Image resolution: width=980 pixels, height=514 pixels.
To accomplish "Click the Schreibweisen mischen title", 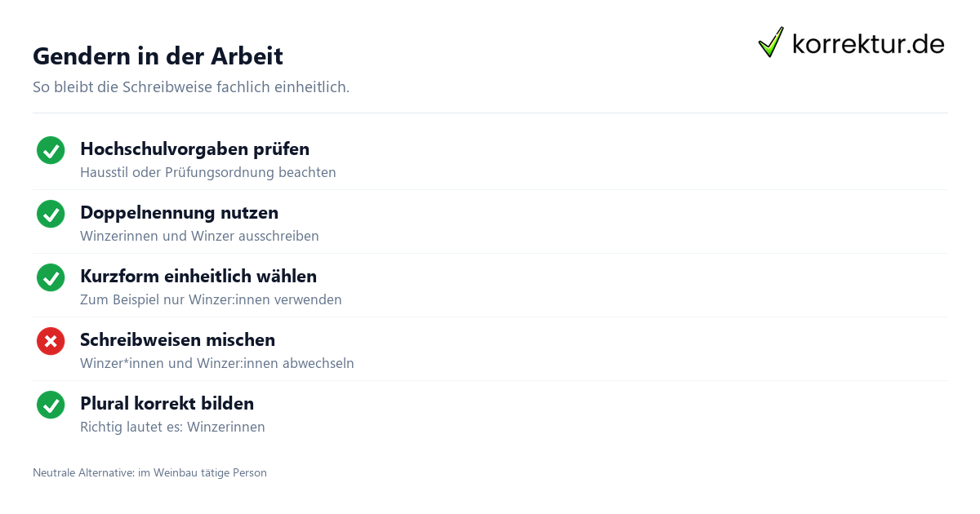I will pyautogui.click(x=177, y=340).
